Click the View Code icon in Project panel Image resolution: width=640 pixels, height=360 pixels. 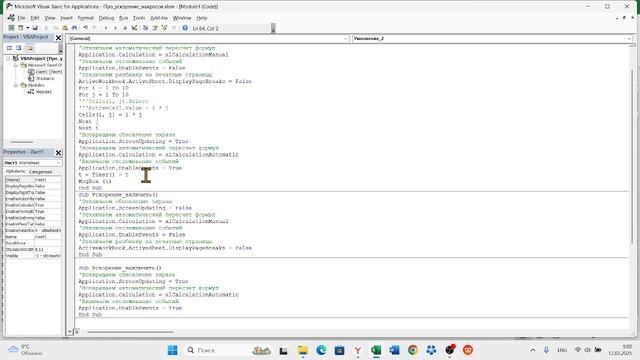point(10,48)
